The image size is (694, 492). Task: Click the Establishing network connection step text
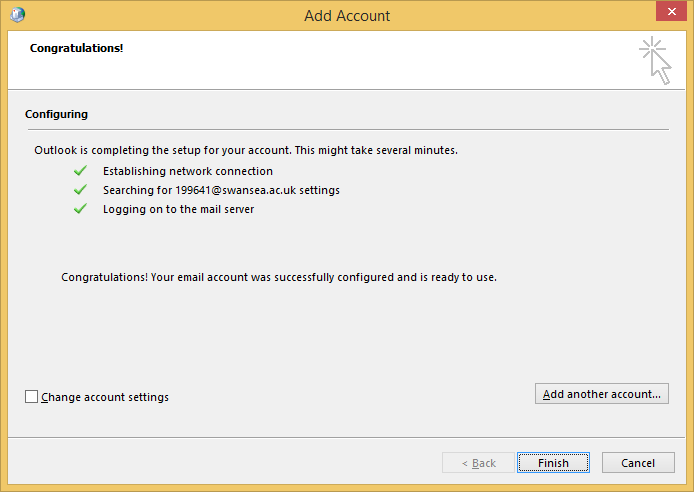[187, 171]
